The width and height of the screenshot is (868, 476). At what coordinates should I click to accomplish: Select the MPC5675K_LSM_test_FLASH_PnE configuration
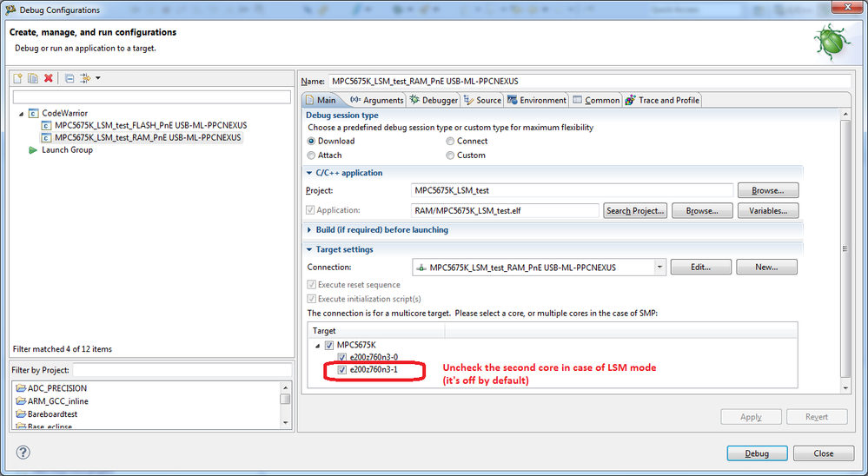pos(150,125)
